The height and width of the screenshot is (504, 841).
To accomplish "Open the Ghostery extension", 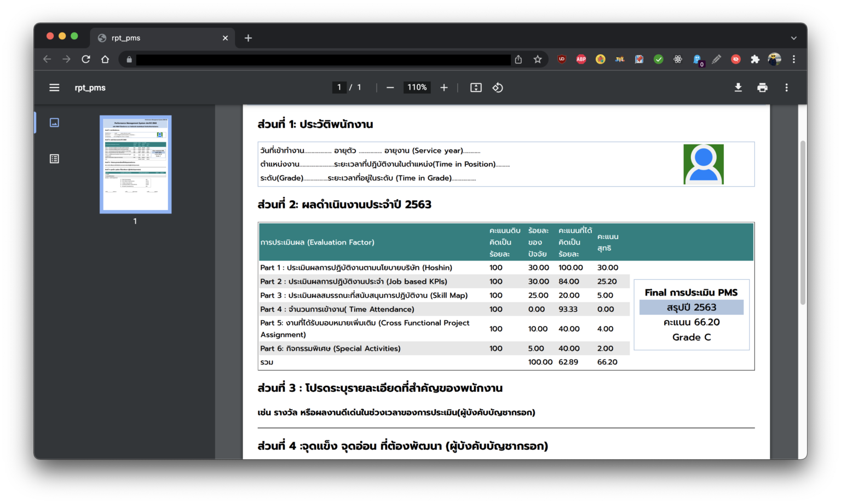I will [697, 59].
